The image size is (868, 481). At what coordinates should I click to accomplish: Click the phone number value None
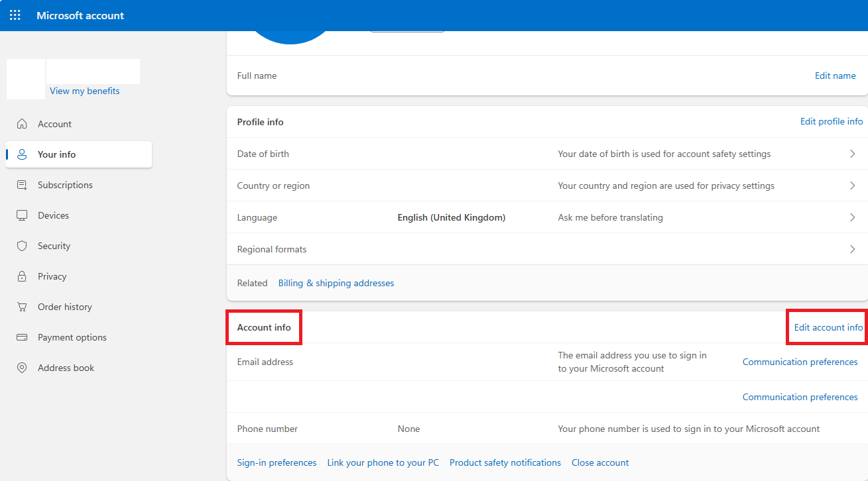409,429
